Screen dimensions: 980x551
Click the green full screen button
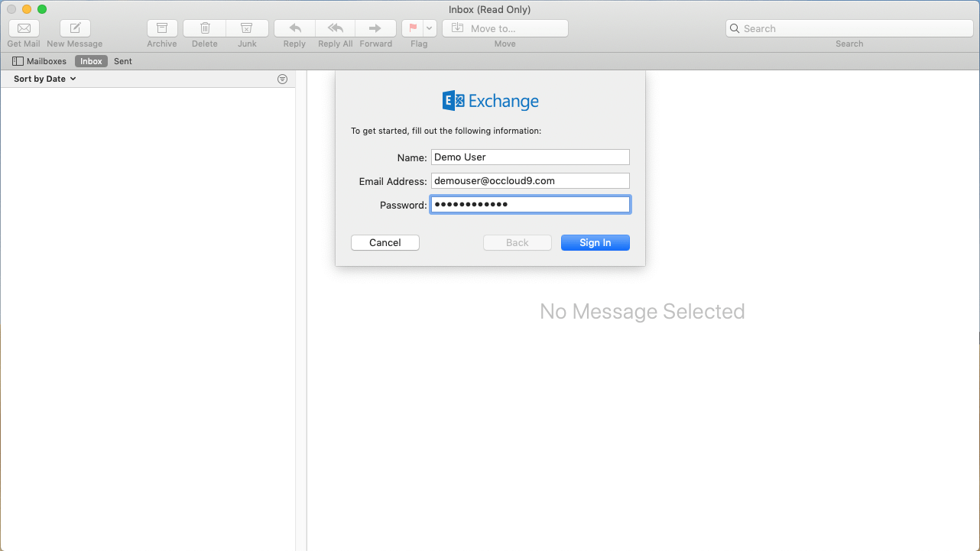coord(42,9)
